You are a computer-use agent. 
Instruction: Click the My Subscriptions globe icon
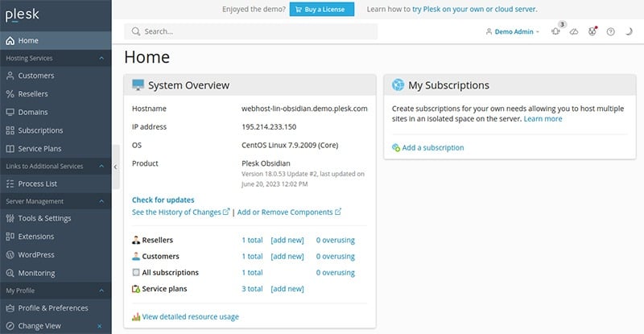click(x=398, y=85)
